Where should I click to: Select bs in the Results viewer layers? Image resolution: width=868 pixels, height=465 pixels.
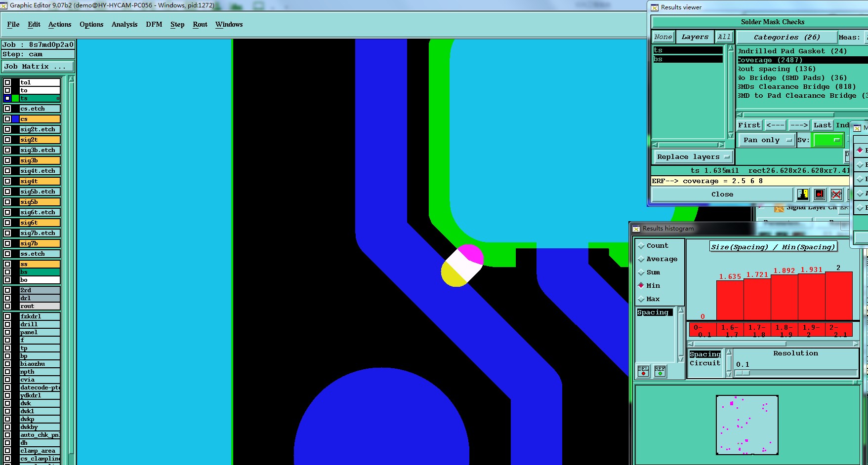688,59
